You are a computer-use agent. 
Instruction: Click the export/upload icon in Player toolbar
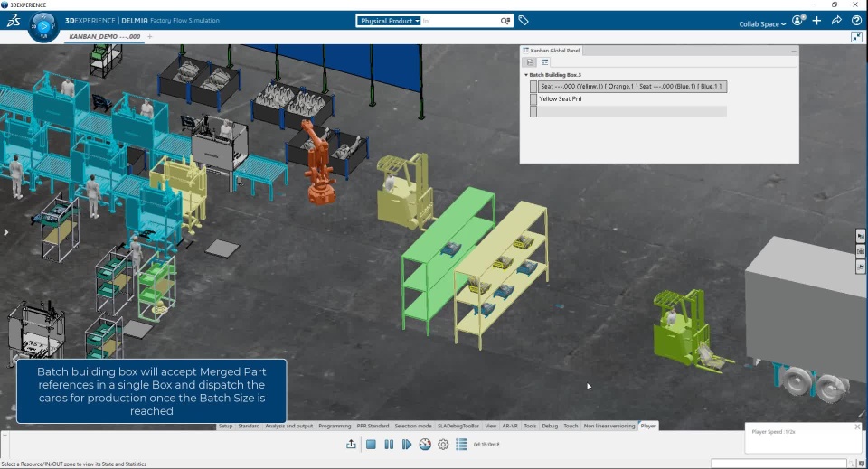coord(351,444)
